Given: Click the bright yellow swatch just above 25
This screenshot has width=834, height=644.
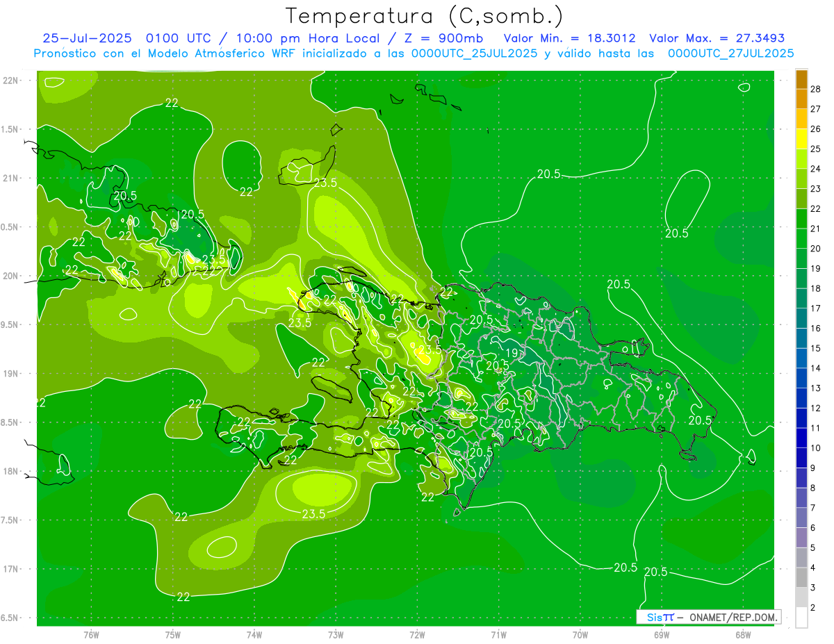Looking at the screenshot, I should point(801,139).
